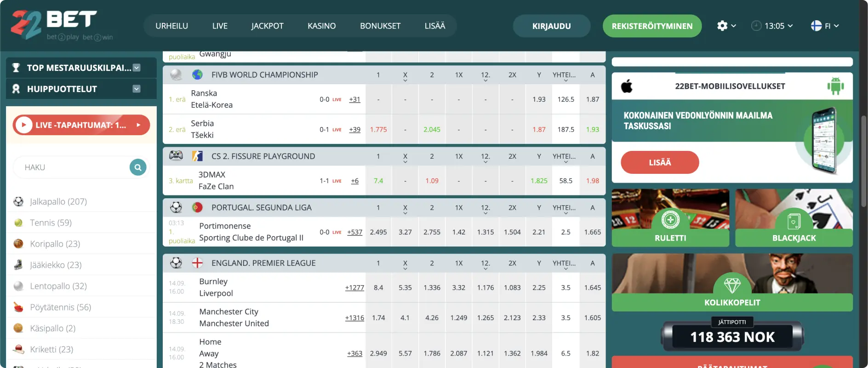Image resolution: width=868 pixels, height=368 pixels.
Task: Open the Bonukset menu
Action: [380, 26]
